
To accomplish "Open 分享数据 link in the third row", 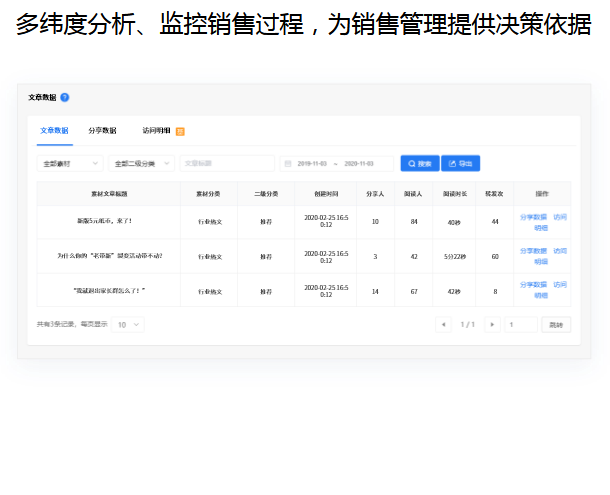I will (533, 285).
